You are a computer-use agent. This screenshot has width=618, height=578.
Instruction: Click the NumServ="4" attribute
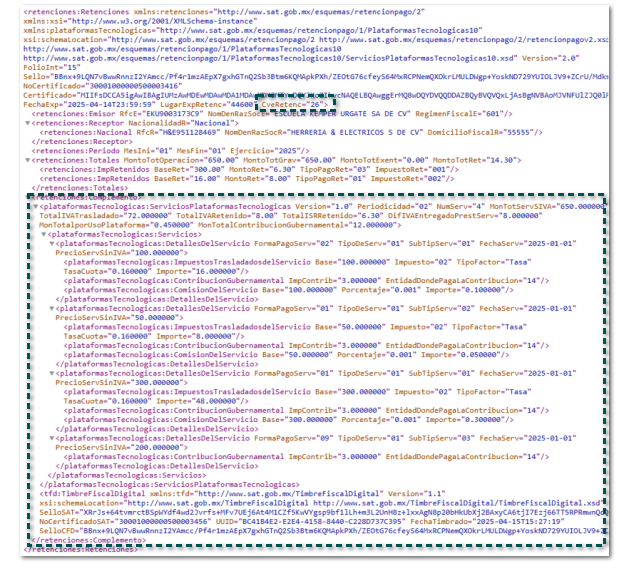(460, 206)
